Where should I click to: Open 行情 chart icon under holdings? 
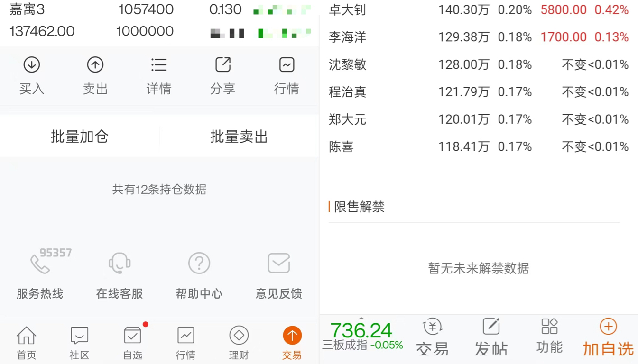pos(287,65)
